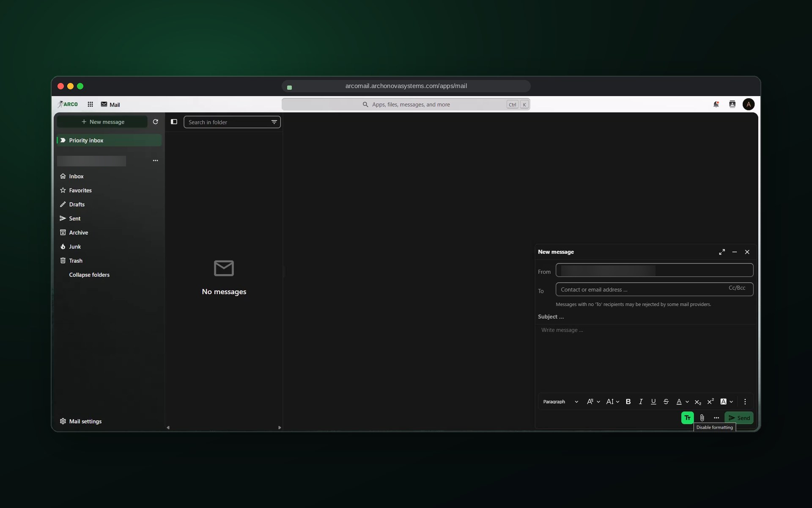Open formatting toolbar overflow menu
The height and width of the screenshot is (508, 812).
745,402
